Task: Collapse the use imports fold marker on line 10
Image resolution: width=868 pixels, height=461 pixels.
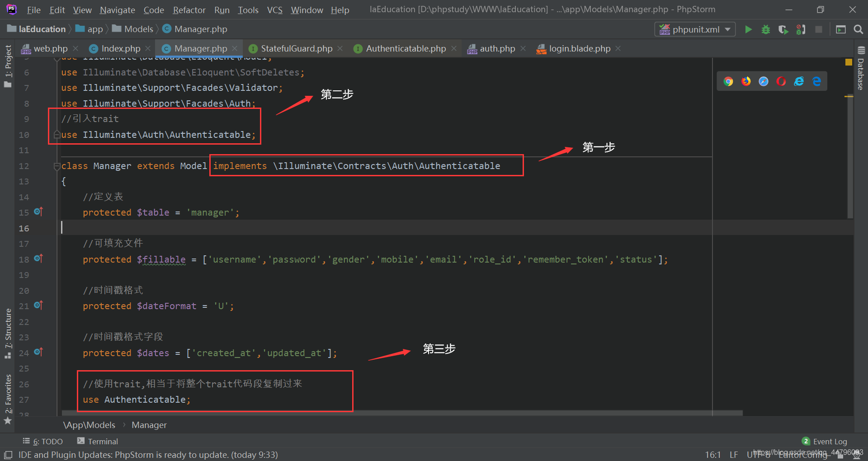Action: point(57,135)
